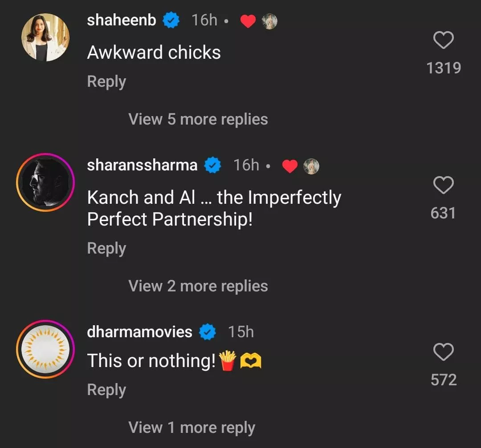Screen dimensions: 481x448
Task: Reply to the "Awkward chicks" comment
Action: (106, 82)
